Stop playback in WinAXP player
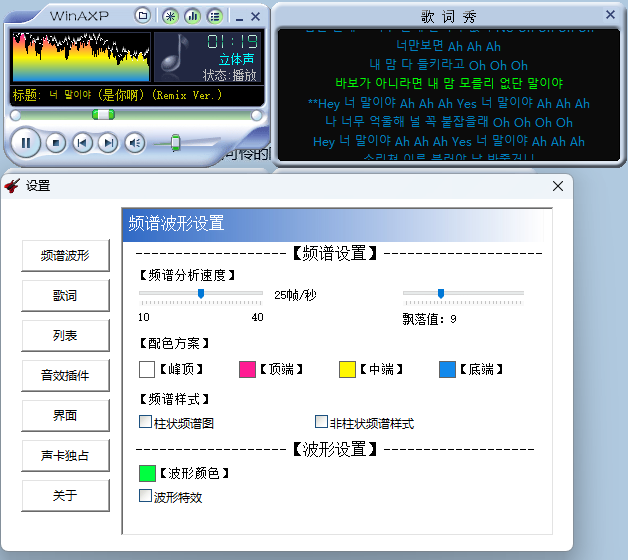This screenshot has height=560, width=628. [56, 143]
